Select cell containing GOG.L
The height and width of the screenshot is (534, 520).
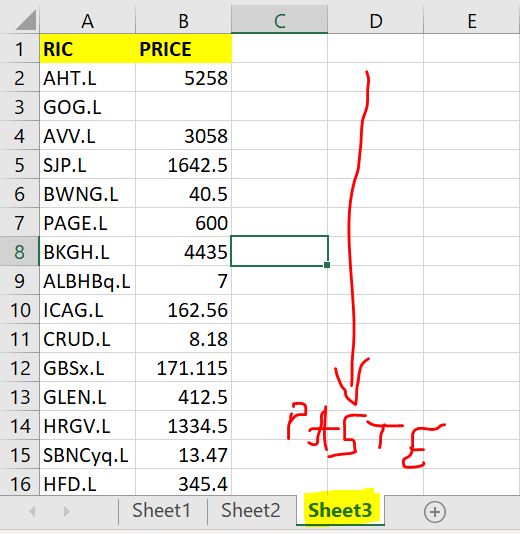(88, 107)
